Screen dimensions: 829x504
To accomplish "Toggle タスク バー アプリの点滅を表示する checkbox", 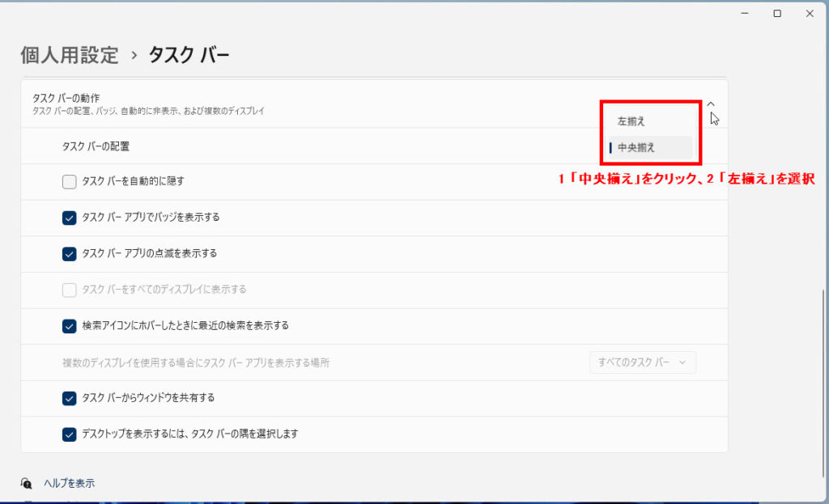I will point(70,253).
